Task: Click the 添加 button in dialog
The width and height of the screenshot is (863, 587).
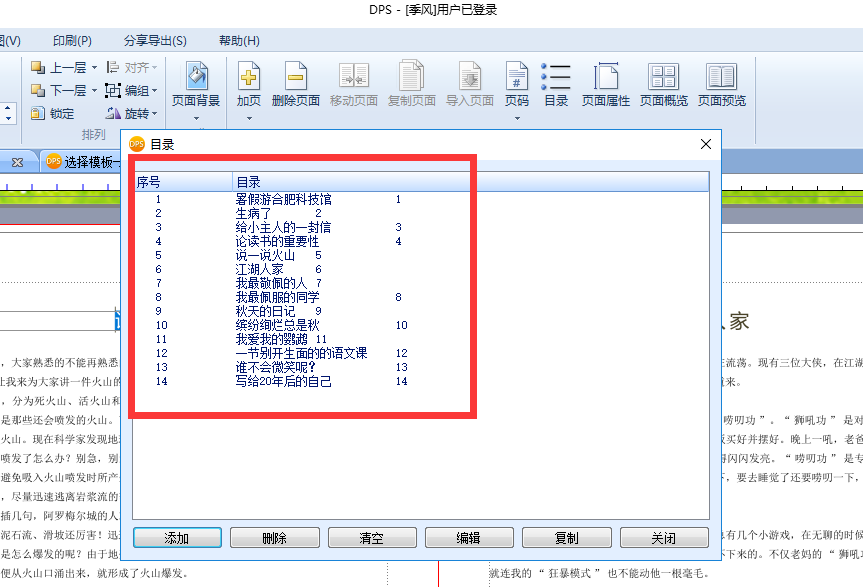Action: coord(177,537)
